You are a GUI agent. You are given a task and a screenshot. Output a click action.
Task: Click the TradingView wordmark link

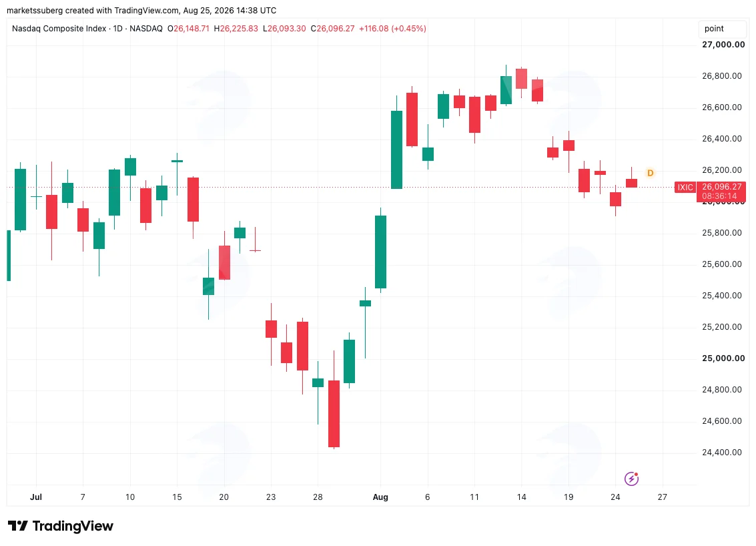[73, 526]
